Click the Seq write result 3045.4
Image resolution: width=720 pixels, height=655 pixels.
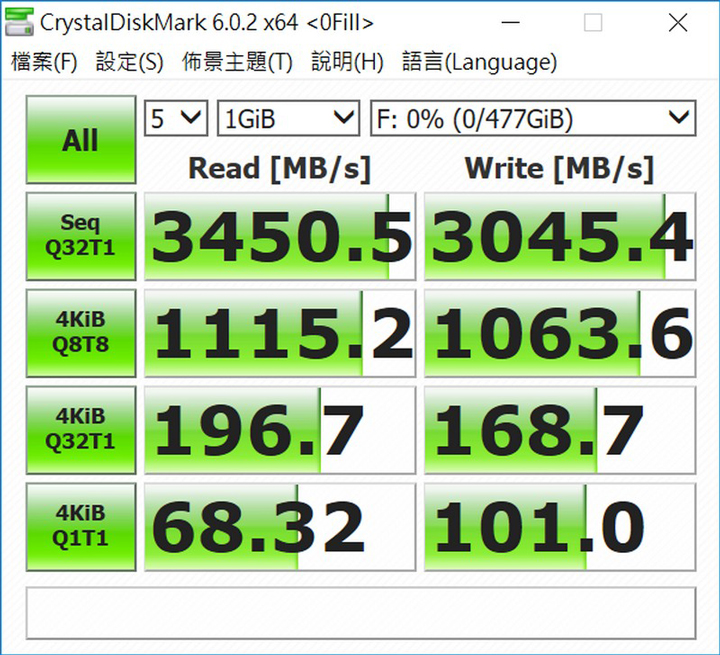click(x=560, y=236)
